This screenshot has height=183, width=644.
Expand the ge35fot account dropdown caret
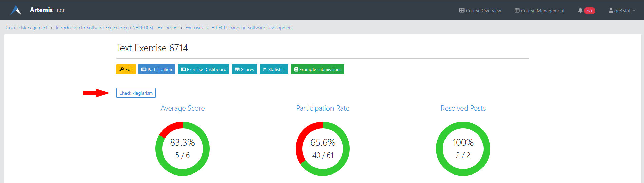(634, 10)
